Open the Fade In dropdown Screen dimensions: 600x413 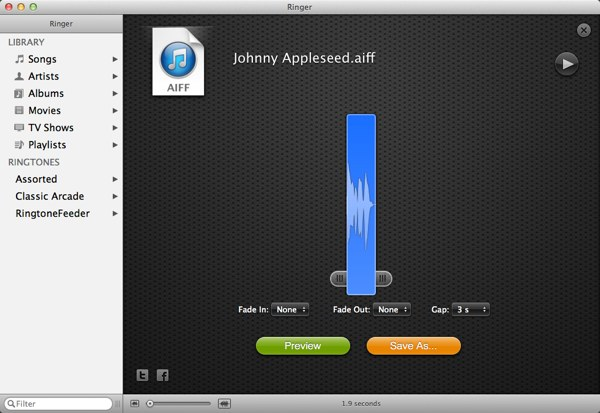tap(290, 309)
